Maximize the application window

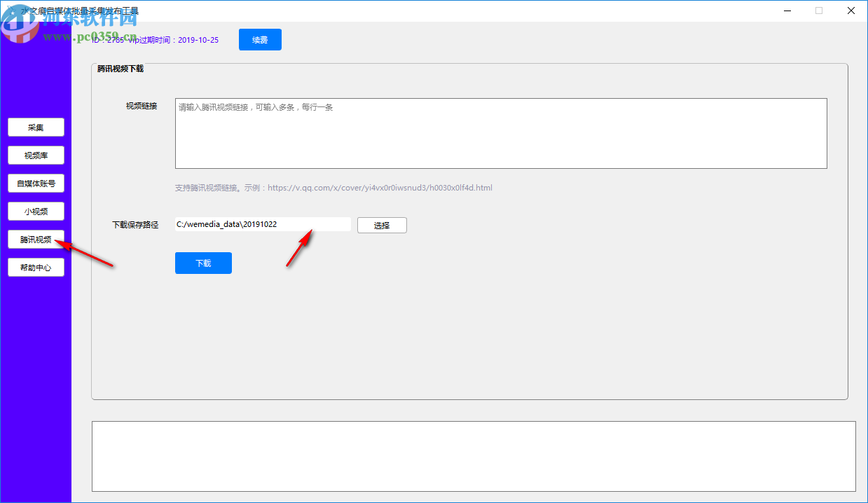coord(819,11)
